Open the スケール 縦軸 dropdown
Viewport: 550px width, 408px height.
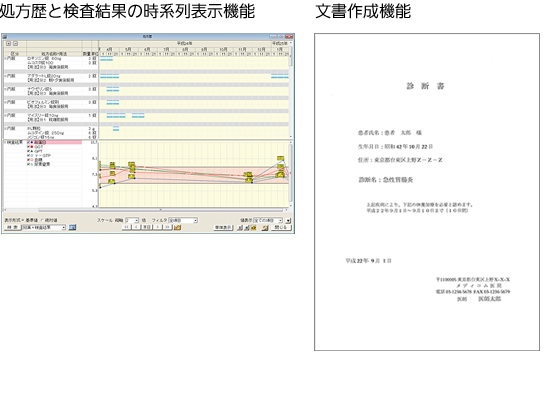pos(132,220)
